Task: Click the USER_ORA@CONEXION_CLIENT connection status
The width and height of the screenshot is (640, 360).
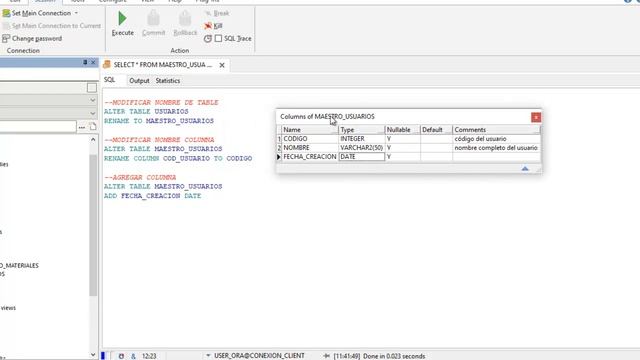Action: pos(259,356)
